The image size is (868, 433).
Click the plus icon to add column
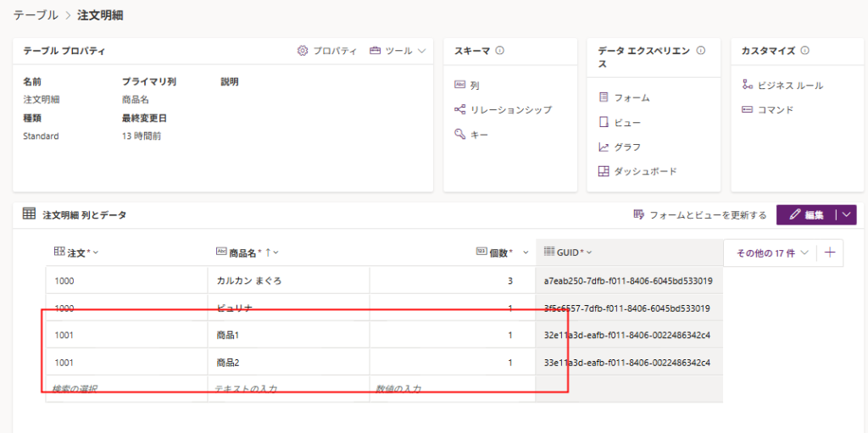point(830,253)
